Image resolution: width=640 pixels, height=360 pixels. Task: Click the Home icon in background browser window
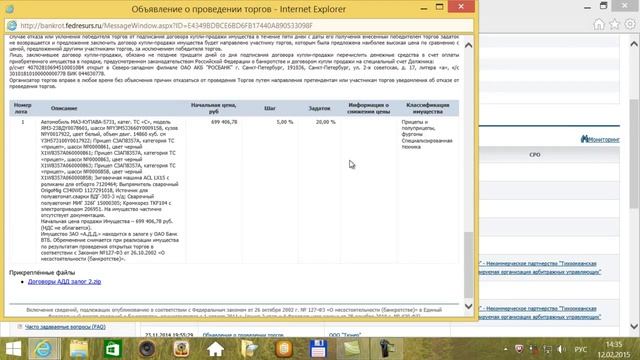(x=599, y=24)
